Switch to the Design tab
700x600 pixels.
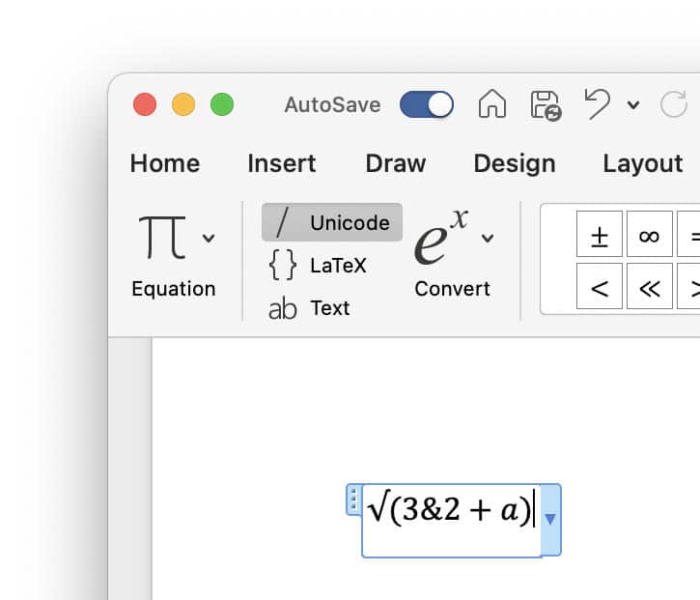[x=515, y=163]
